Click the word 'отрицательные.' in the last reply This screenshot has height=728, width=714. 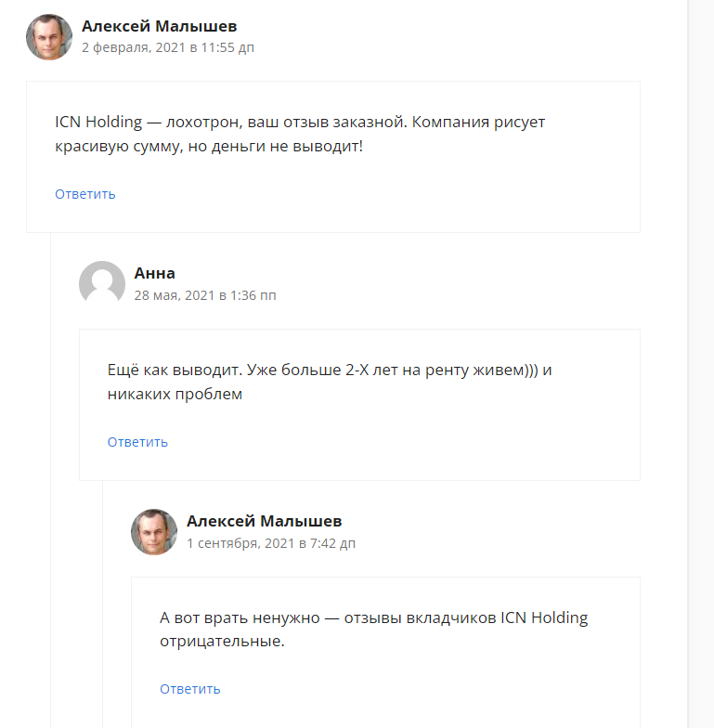pos(221,641)
